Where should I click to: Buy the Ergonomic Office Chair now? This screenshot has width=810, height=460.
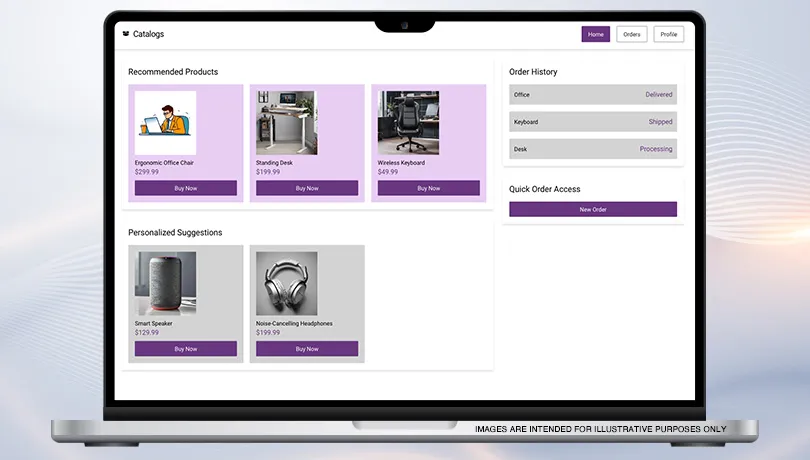186,188
